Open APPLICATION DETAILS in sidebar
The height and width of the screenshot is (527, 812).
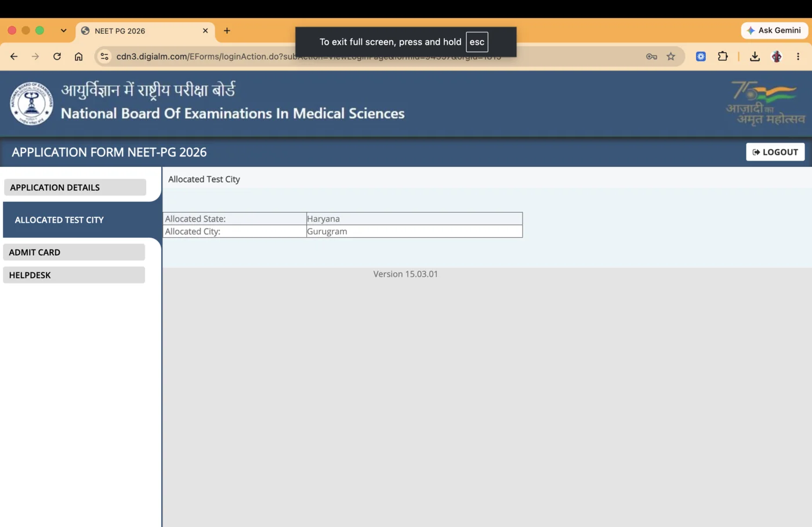click(75, 187)
